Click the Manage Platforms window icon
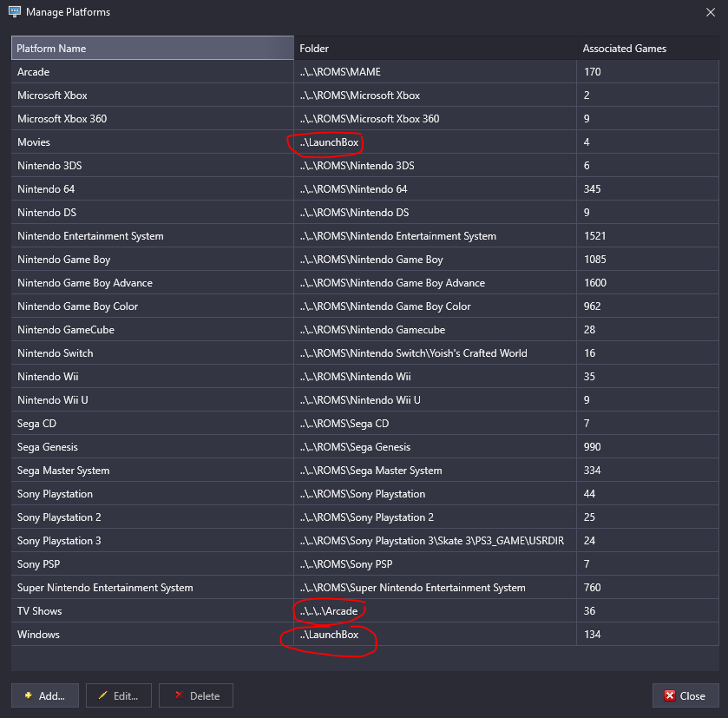 [x=15, y=11]
